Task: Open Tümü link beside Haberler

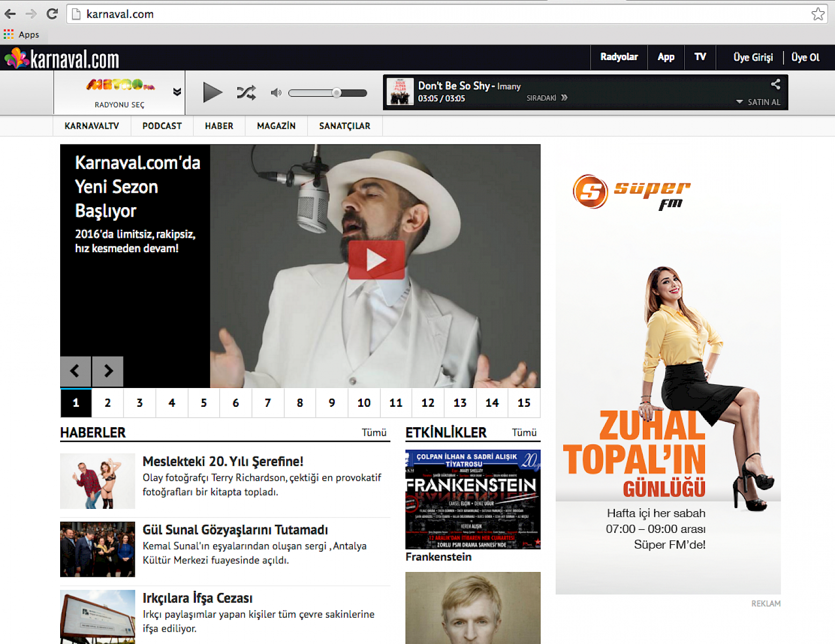Action: (374, 433)
